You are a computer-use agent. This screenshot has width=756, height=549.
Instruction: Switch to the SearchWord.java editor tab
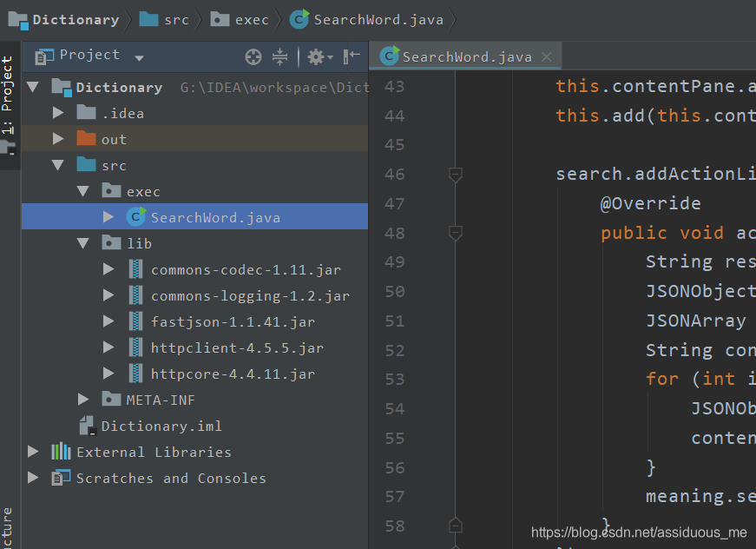pos(467,57)
